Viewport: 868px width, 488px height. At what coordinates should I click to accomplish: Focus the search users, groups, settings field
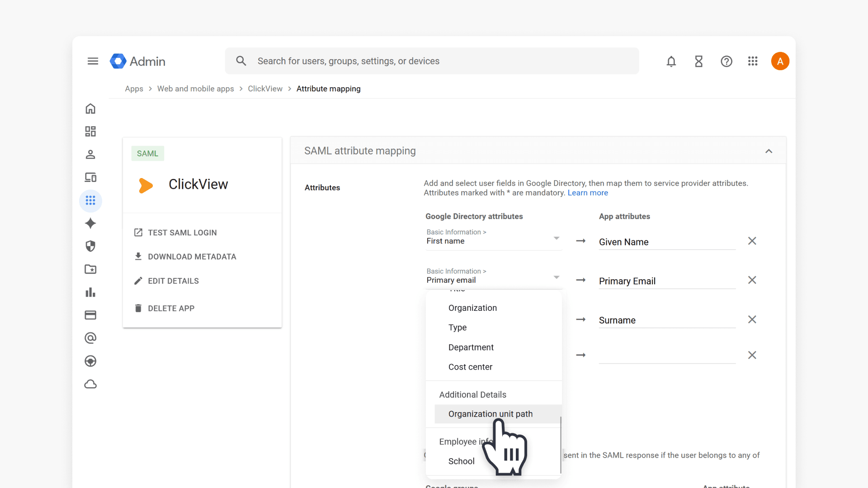coord(432,61)
